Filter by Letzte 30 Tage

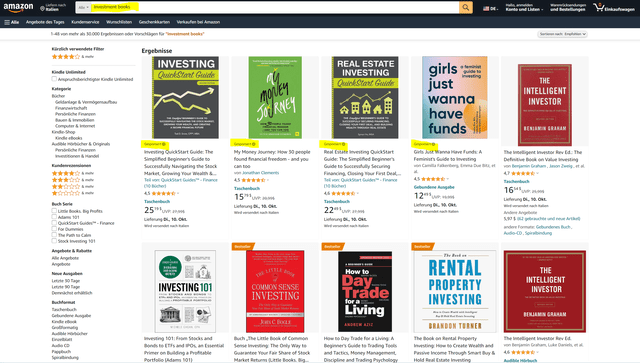click(x=66, y=281)
